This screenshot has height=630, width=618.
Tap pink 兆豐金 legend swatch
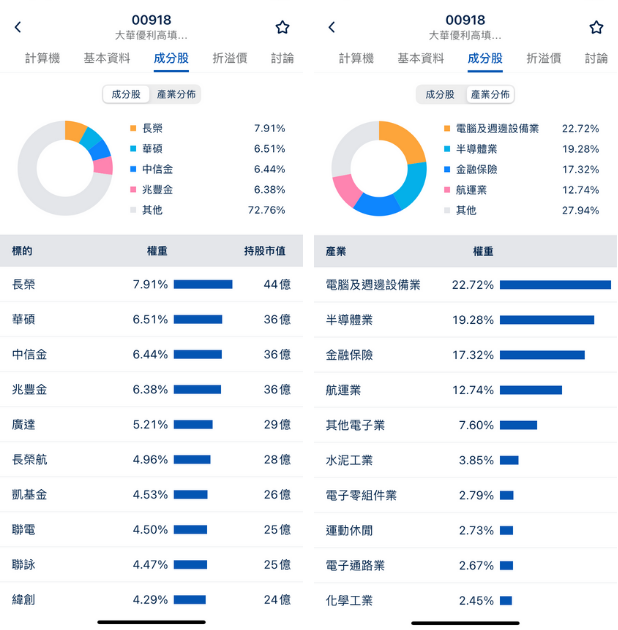133,190
